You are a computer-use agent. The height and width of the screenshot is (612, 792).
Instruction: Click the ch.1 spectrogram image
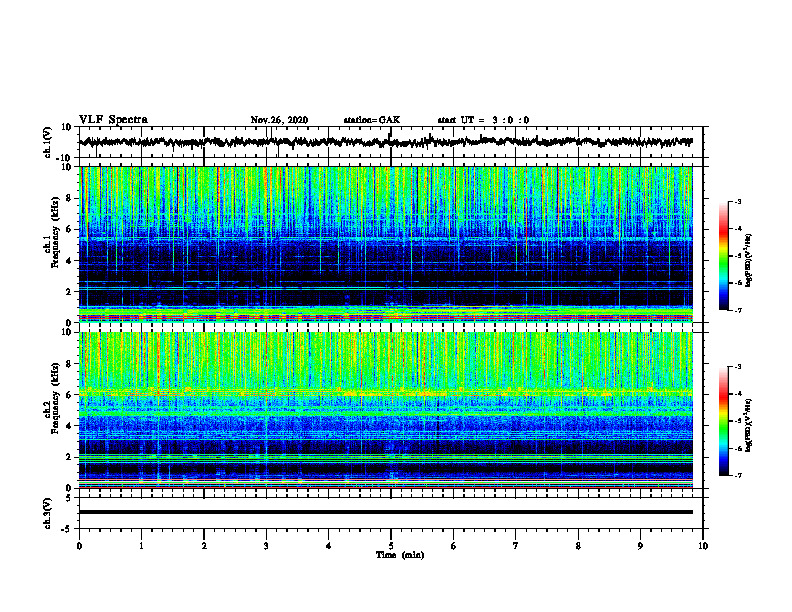point(386,244)
